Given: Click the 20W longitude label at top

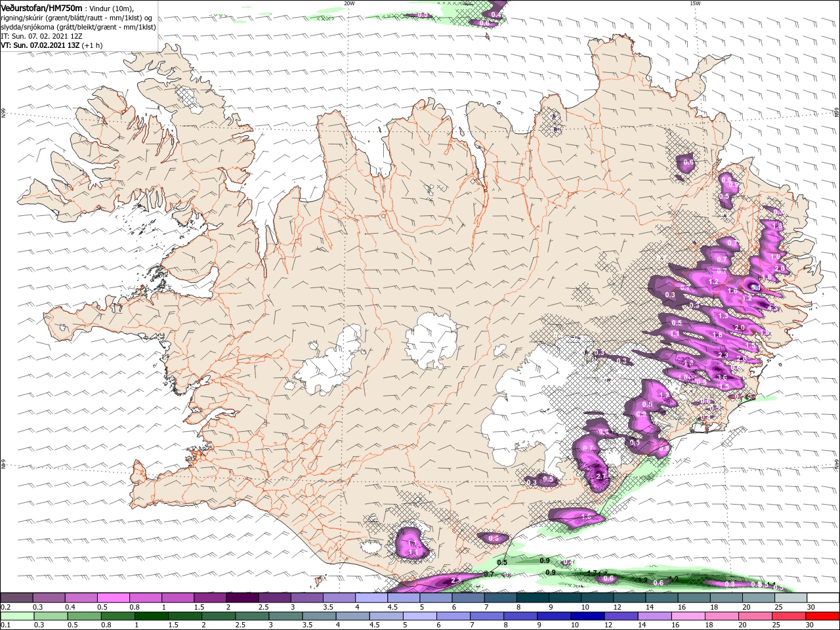Looking at the screenshot, I should click(x=348, y=3).
